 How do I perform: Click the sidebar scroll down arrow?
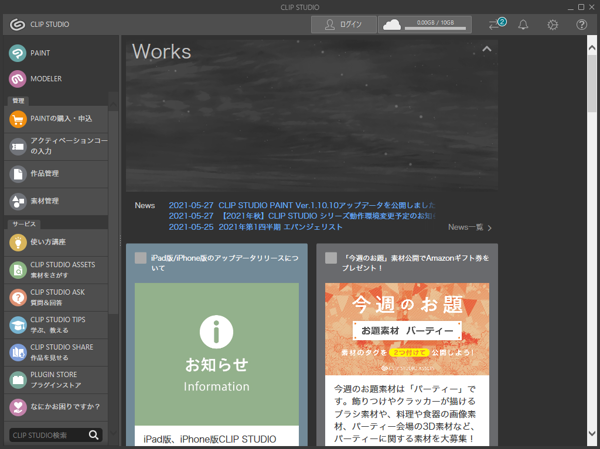113,433
